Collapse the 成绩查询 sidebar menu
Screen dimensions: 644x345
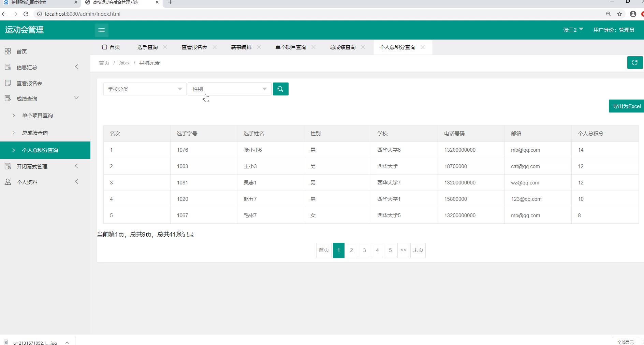(43, 99)
